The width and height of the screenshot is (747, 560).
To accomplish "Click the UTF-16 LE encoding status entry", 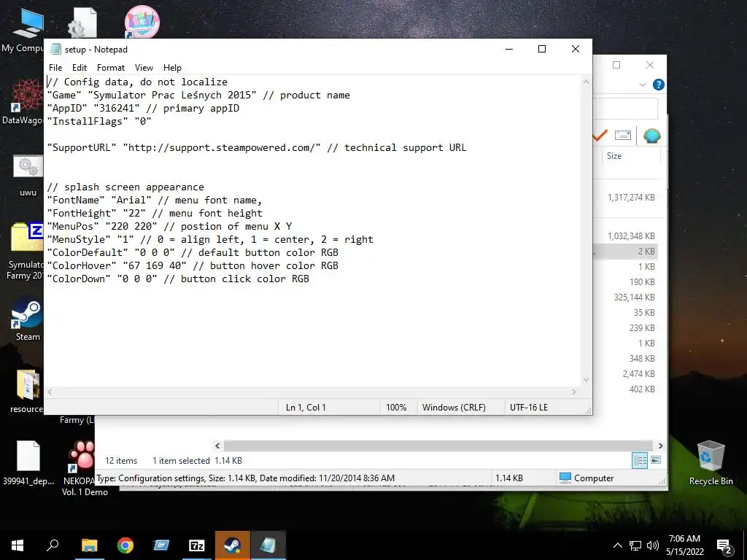I will tap(529, 407).
